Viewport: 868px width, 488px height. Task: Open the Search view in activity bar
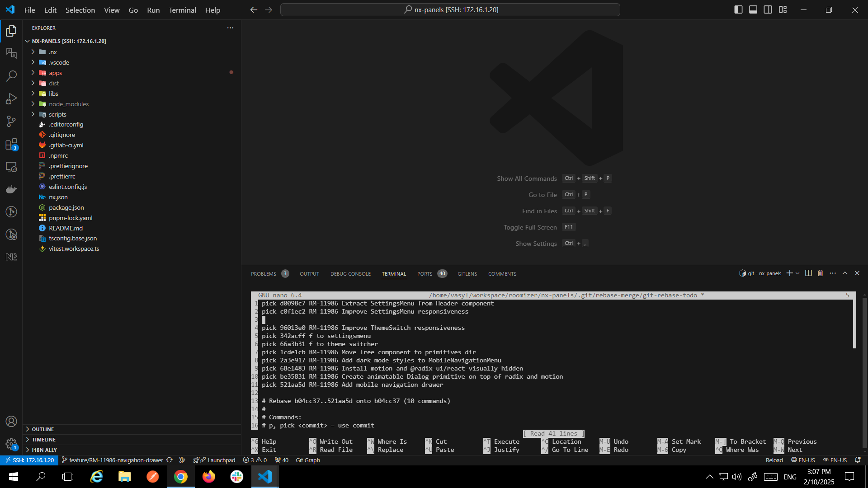click(11, 76)
